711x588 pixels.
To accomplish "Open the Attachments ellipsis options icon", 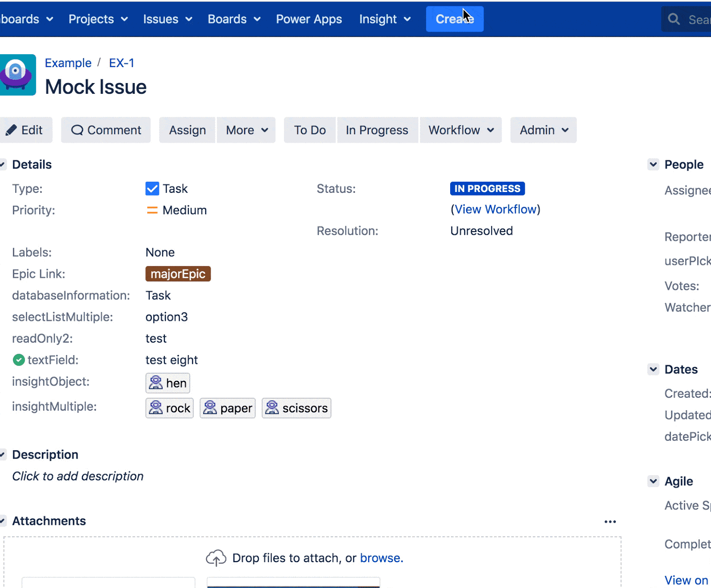I will [611, 521].
